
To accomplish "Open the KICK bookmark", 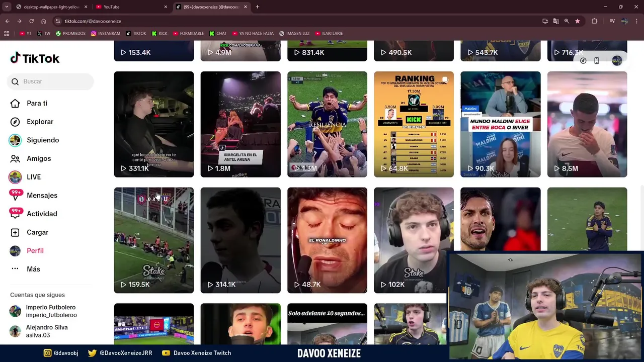I will tap(159, 33).
